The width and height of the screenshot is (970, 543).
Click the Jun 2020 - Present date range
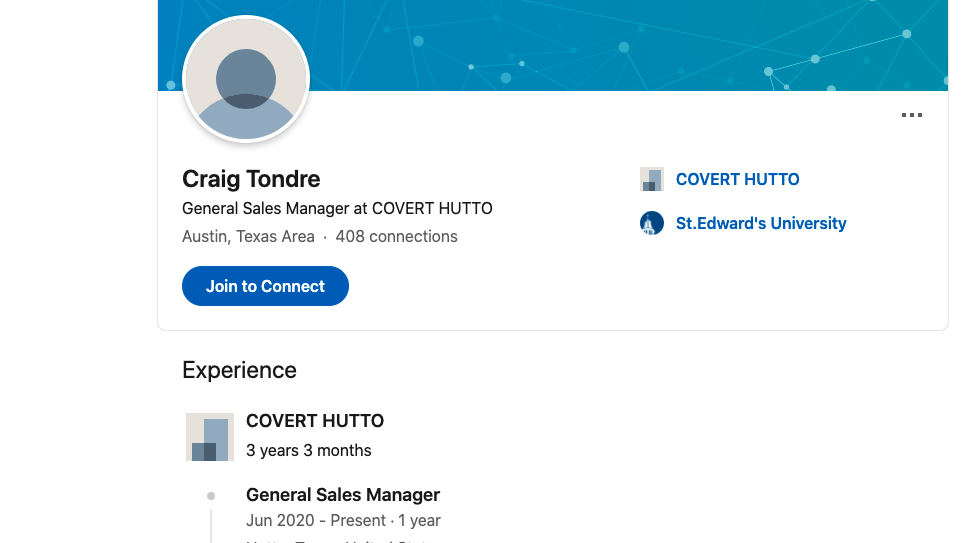[316, 521]
